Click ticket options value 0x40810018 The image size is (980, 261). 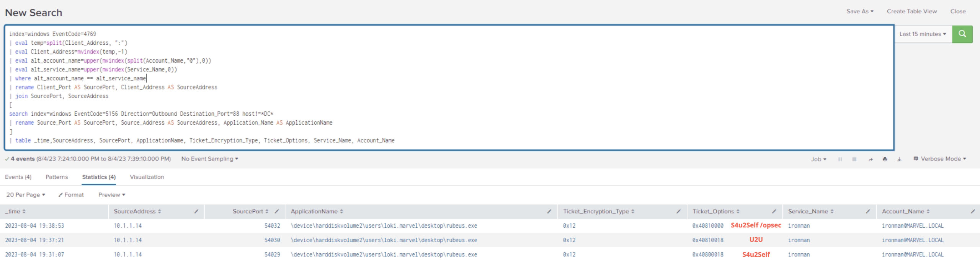click(x=708, y=240)
